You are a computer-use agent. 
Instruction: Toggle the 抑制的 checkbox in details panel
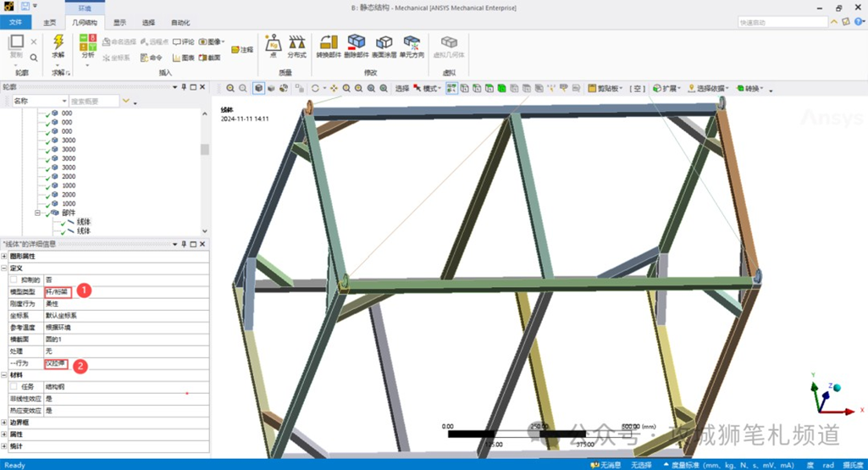14,279
